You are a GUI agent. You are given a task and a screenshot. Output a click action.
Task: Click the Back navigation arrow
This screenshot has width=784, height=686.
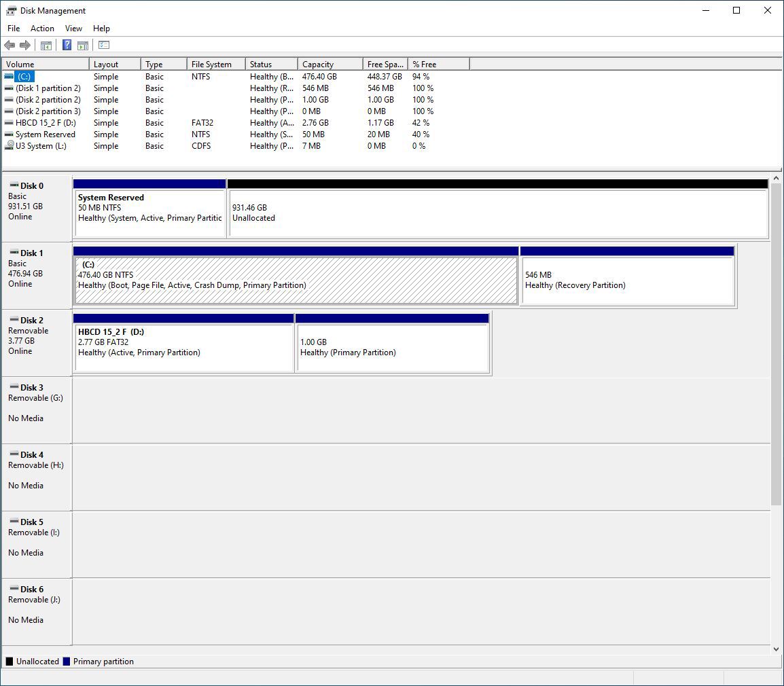click(x=10, y=45)
